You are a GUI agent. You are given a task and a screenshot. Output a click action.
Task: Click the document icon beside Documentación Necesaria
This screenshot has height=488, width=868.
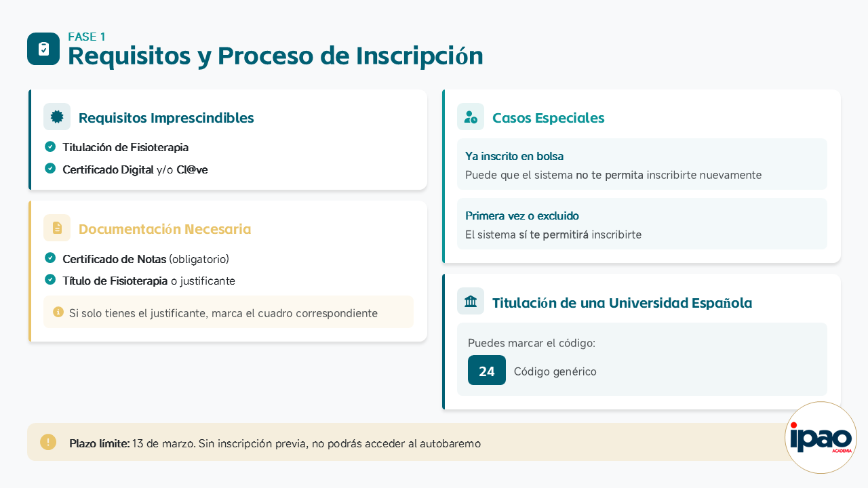click(x=57, y=228)
